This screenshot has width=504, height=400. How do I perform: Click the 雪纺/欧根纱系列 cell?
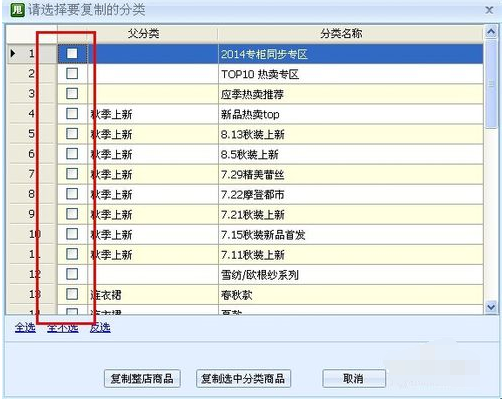[x=351, y=274]
